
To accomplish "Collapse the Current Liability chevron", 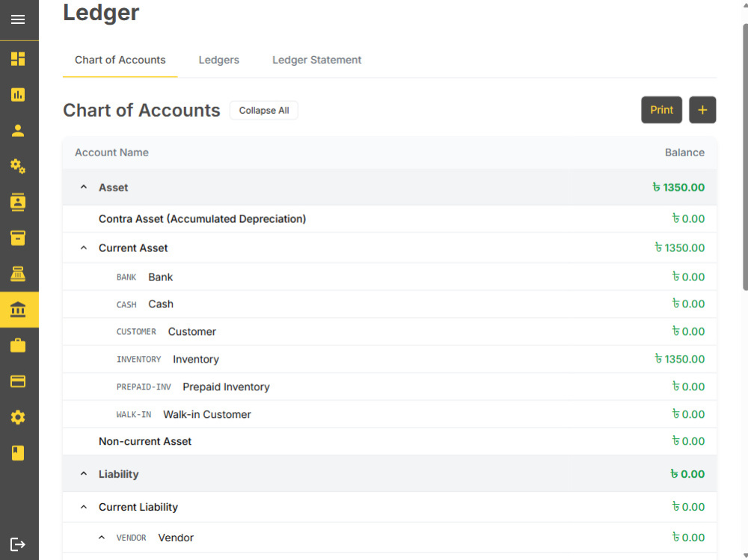I will pyautogui.click(x=84, y=507).
